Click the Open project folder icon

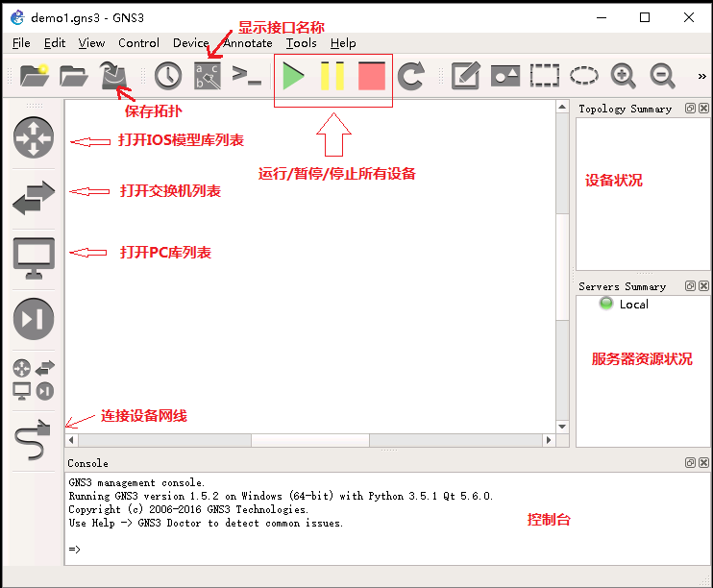pos(73,76)
